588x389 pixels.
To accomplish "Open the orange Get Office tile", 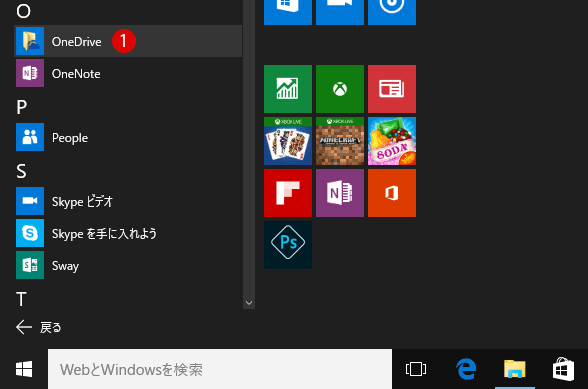I will coord(392,193).
